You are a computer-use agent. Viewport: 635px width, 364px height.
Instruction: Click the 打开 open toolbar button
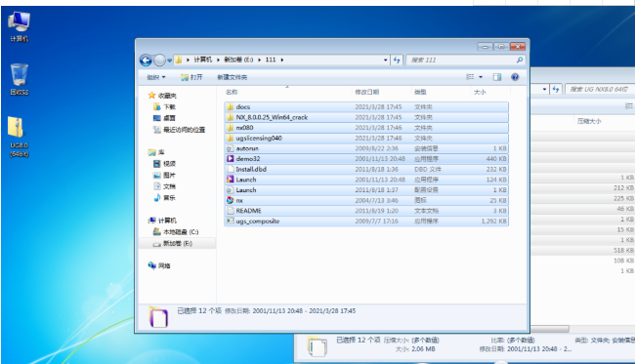(x=191, y=77)
